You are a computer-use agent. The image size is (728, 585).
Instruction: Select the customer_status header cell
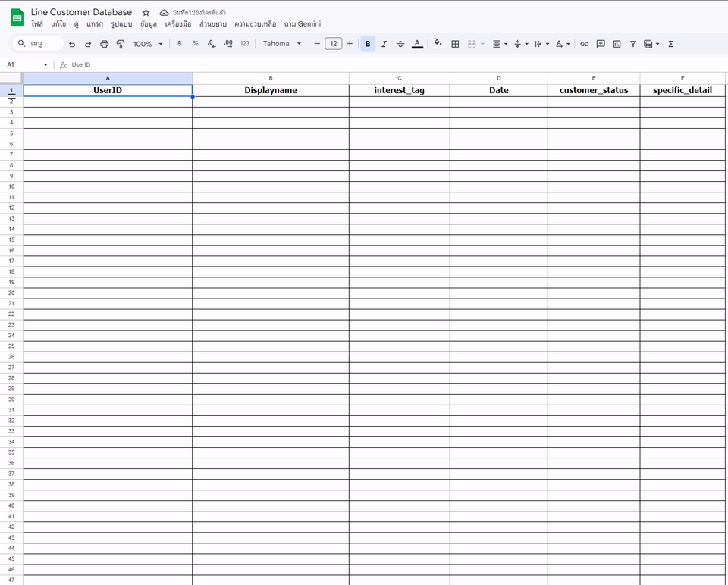click(594, 90)
